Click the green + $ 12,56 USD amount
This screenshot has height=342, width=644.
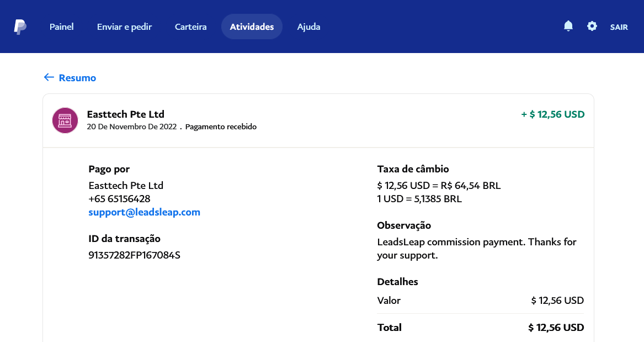pyautogui.click(x=553, y=114)
